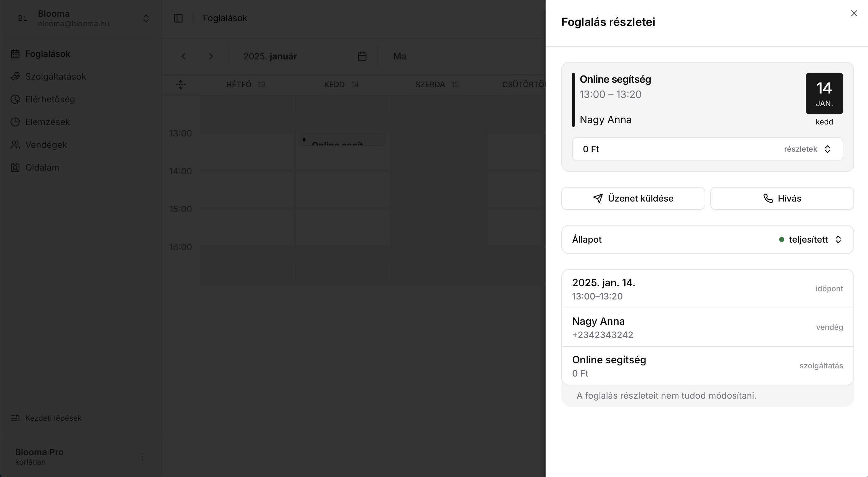Jump to today with Ma button

[x=399, y=56]
